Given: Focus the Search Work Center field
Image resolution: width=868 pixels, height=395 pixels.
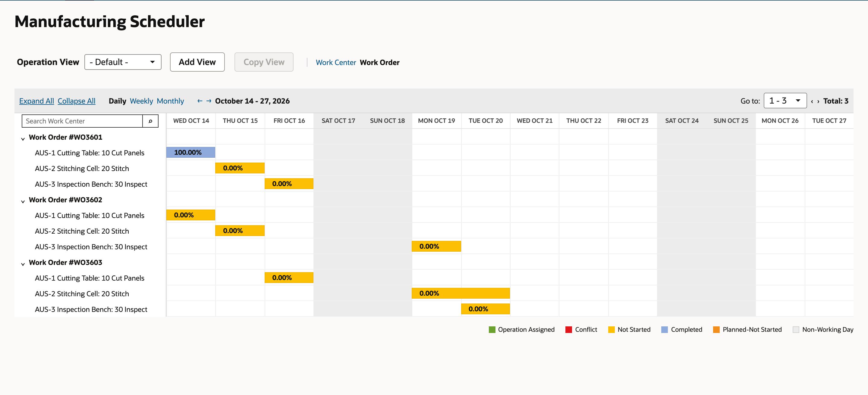Looking at the screenshot, I should tap(82, 121).
